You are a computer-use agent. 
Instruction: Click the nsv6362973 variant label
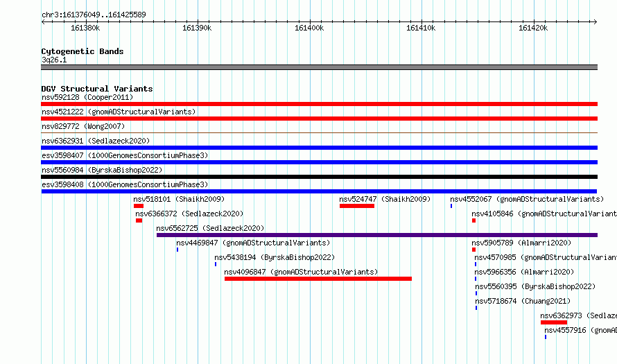coord(578,315)
